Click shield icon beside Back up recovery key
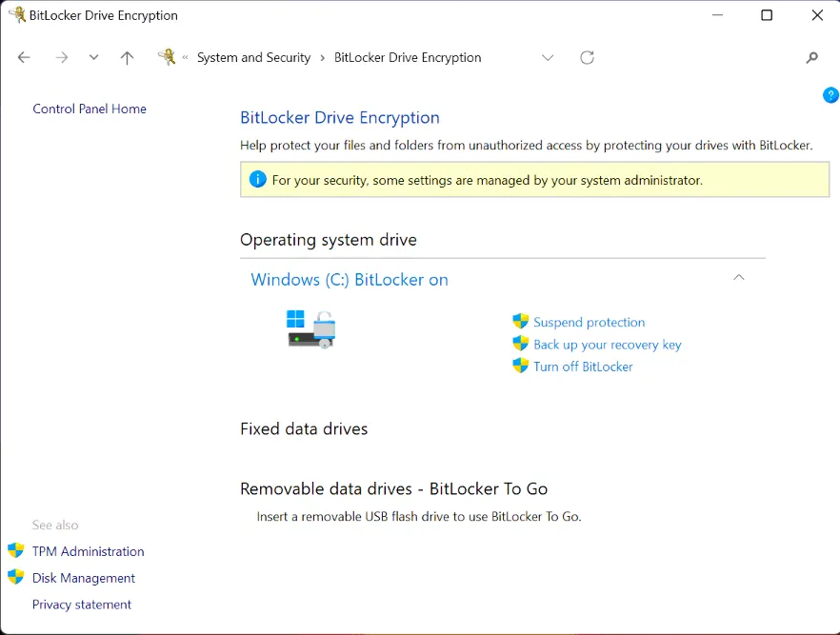840x635 pixels. point(520,343)
